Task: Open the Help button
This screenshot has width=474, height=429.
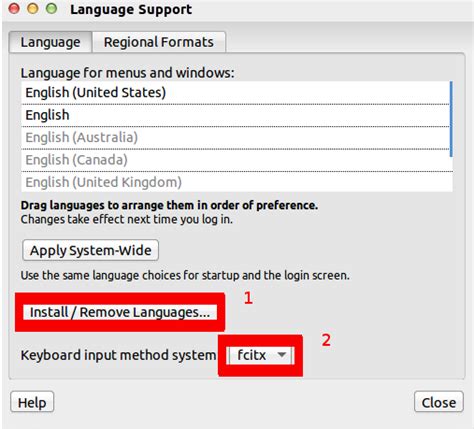Action: [x=32, y=403]
